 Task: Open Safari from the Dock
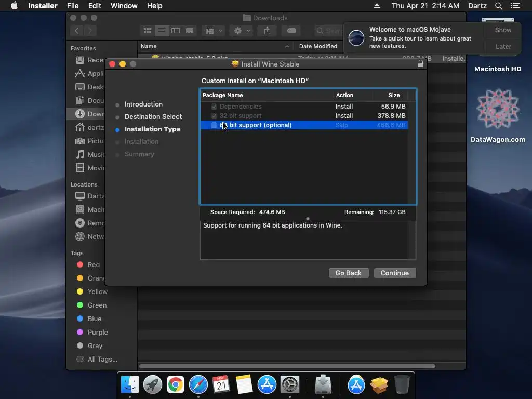coord(198,385)
